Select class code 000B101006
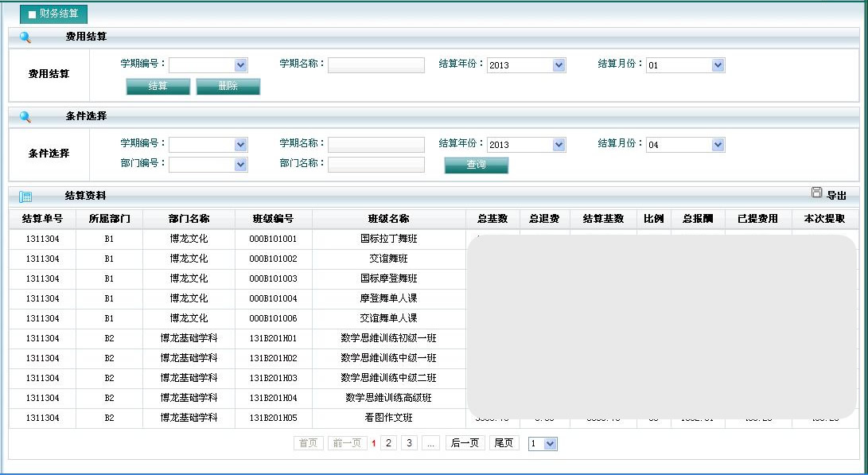The height and width of the screenshot is (475, 868). tap(273, 319)
